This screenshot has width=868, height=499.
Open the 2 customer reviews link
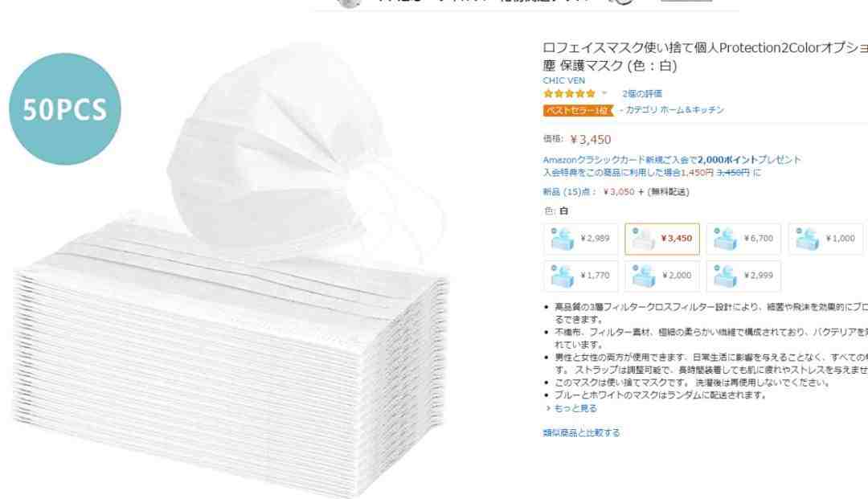click(641, 93)
